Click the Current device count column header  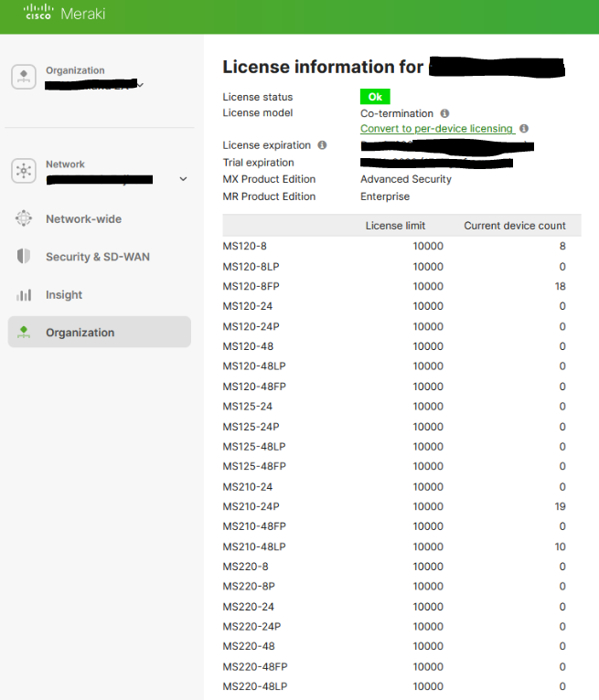(515, 226)
